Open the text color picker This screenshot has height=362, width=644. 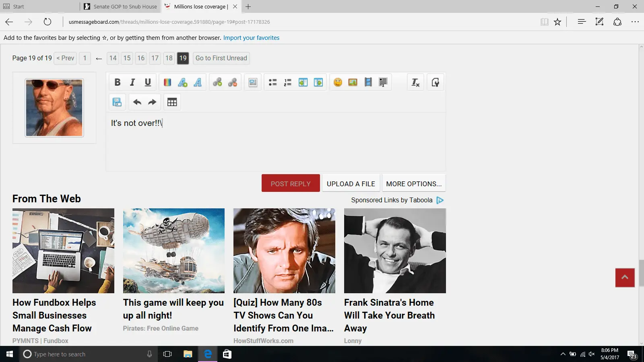[x=167, y=82]
